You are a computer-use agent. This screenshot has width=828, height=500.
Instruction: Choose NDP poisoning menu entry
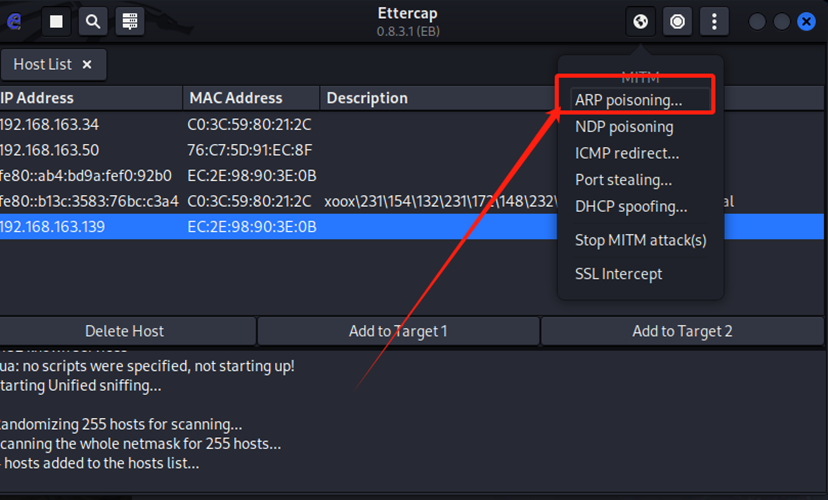pos(624,127)
